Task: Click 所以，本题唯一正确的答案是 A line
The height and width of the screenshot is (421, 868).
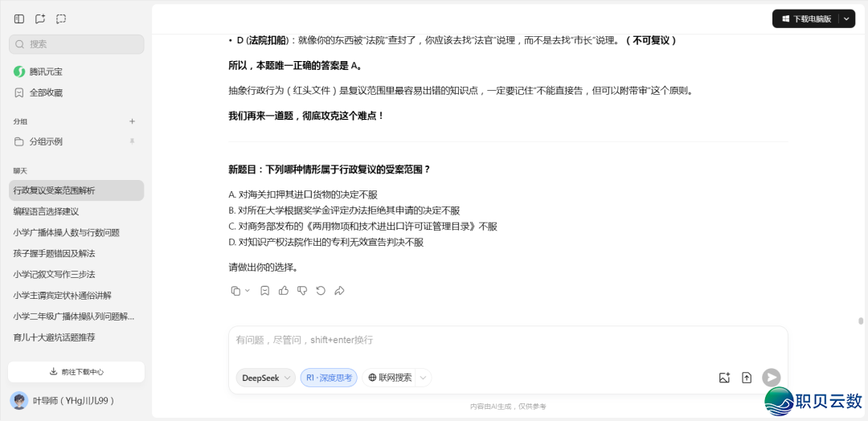Action: point(295,65)
